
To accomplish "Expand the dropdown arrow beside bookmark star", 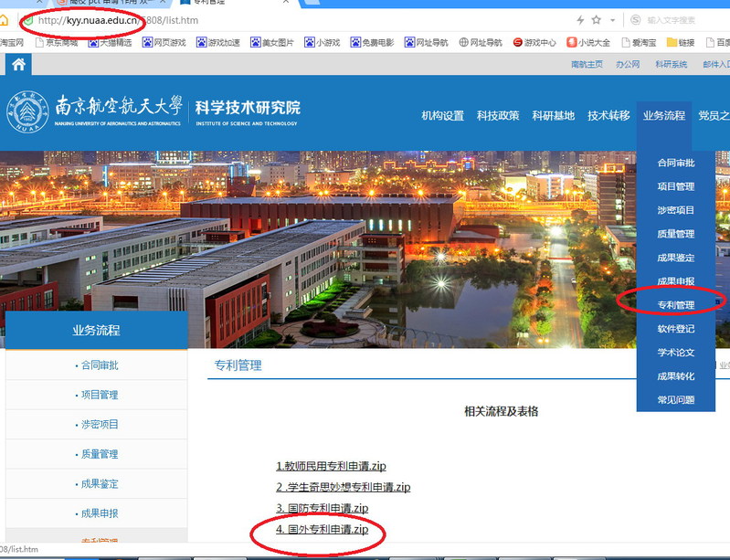I will coord(612,19).
